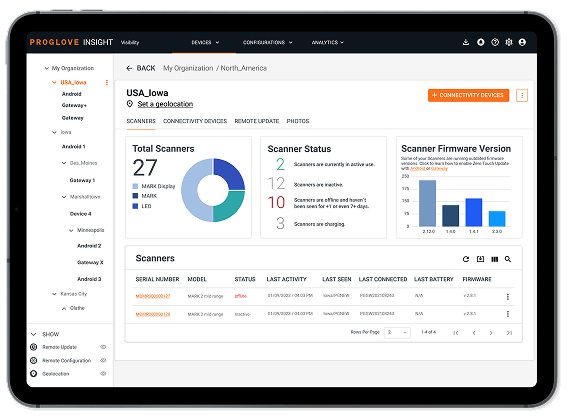Image resolution: width=567 pixels, height=418 pixels.
Task: Select Android 1 in the tree
Action: pyautogui.click(x=73, y=147)
